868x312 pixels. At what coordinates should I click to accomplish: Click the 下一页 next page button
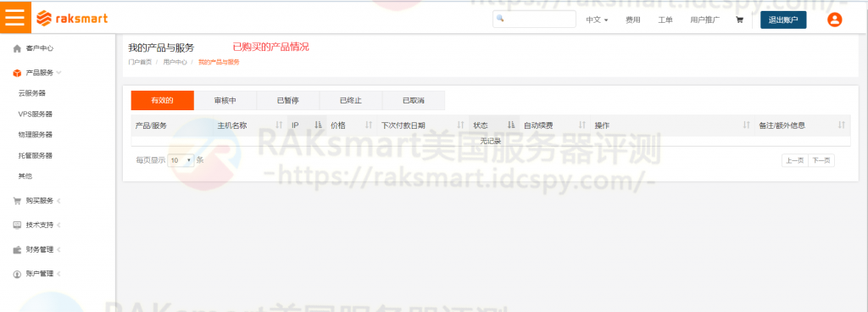[x=821, y=160]
